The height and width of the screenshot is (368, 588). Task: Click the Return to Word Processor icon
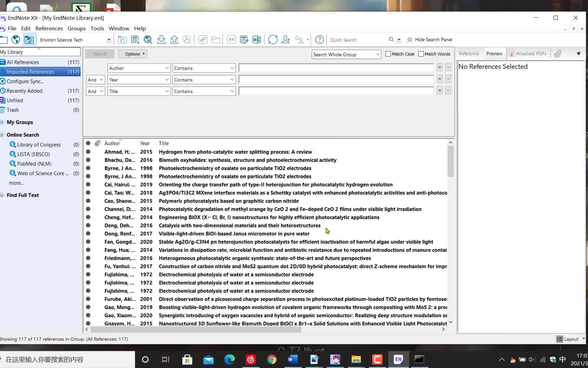257,40
